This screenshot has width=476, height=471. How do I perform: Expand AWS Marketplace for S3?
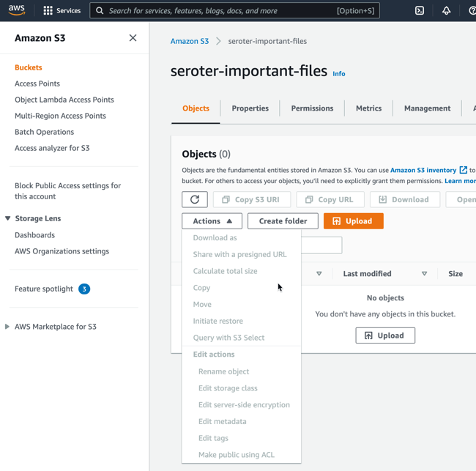[8, 327]
